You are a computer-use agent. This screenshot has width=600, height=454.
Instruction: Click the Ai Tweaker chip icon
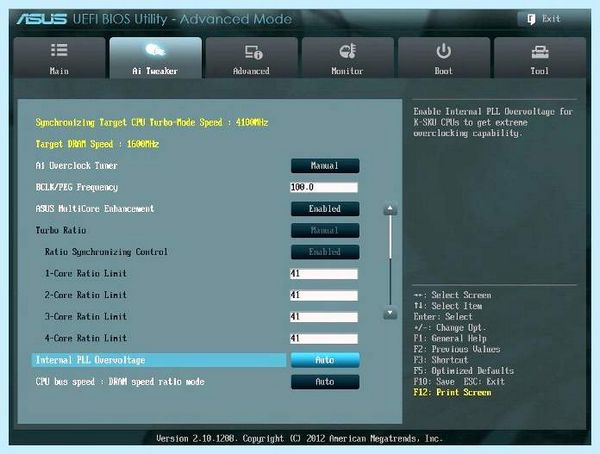tap(155, 50)
